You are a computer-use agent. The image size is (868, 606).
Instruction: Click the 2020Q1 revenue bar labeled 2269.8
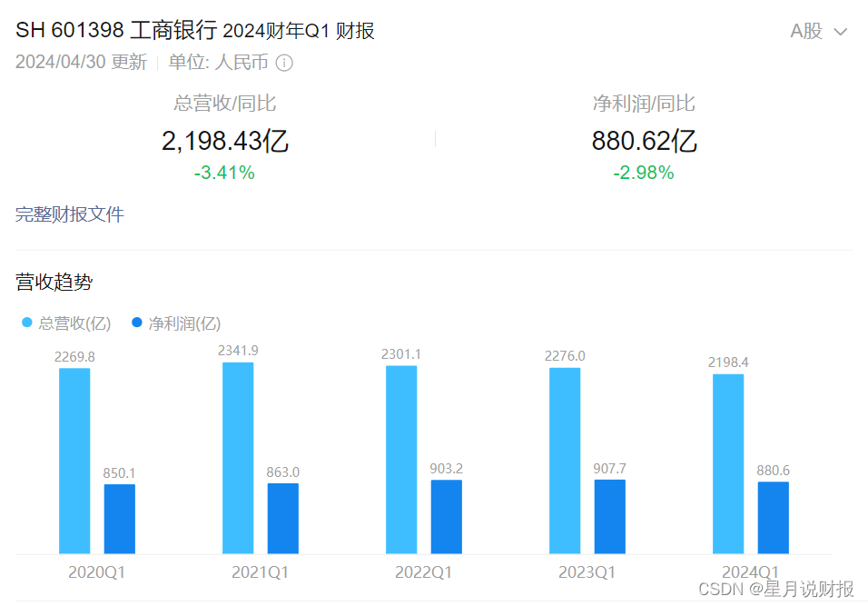pyautogui.click(x=74, y=461)
